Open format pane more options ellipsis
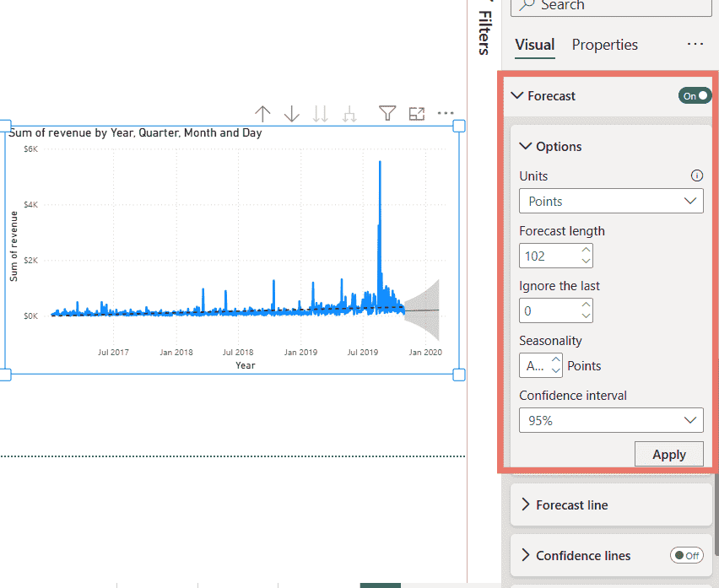This screenshot has width=719, height=588. (x=695, y=45)
